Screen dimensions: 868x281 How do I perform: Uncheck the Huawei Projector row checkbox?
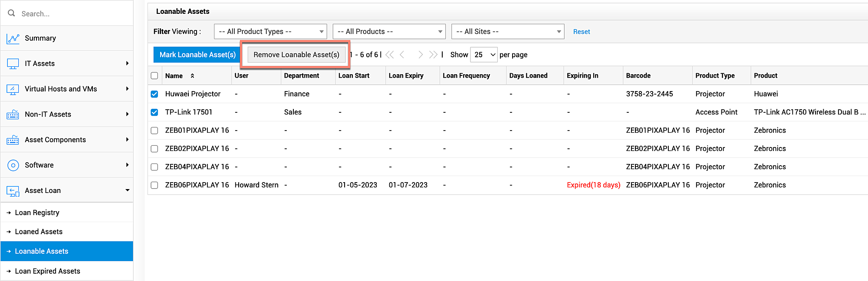point(155,94)
